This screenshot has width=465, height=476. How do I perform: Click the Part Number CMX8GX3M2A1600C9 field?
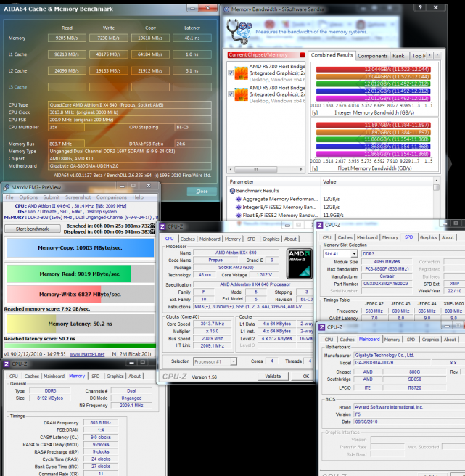click(x=387, y=284)
